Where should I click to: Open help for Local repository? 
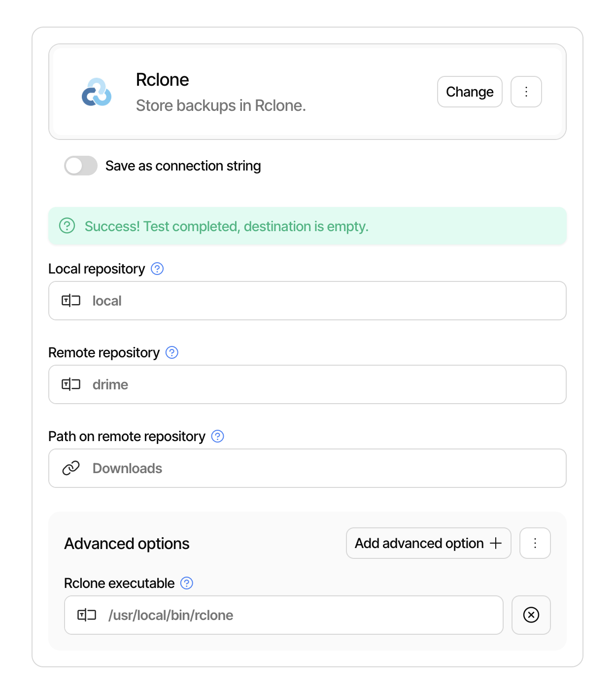[x=157, y=269]
